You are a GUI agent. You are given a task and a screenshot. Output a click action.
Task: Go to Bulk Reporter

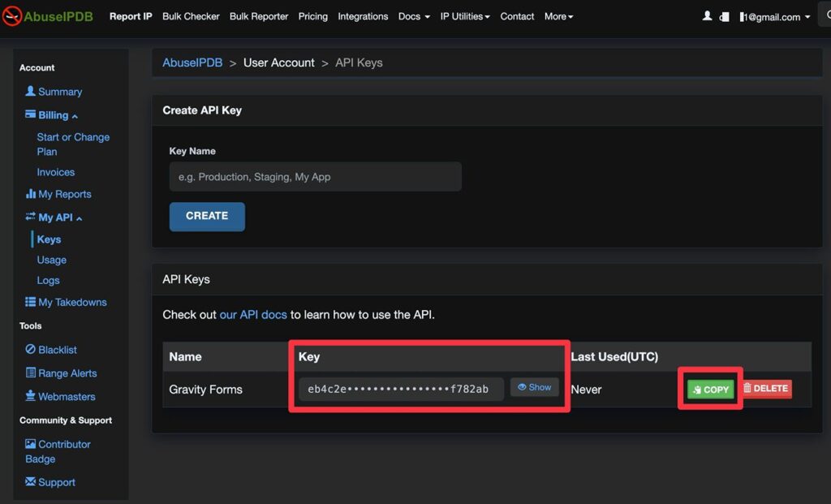[259, 16]
